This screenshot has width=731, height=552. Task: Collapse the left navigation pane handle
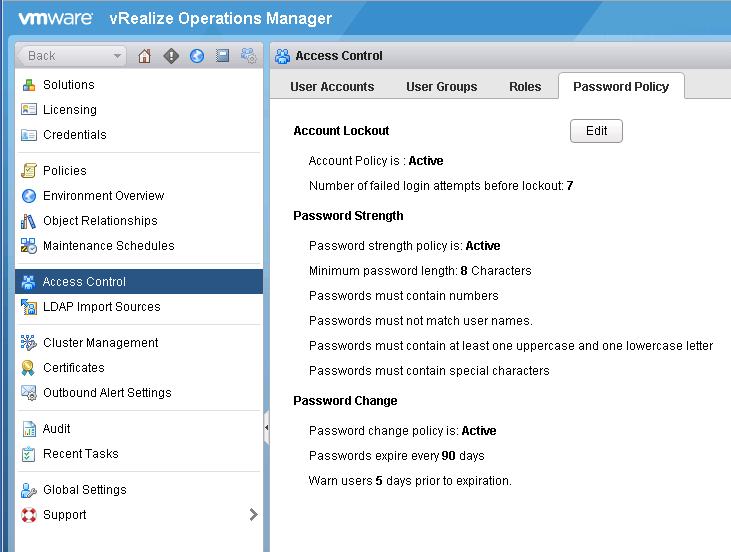[266, 428]
